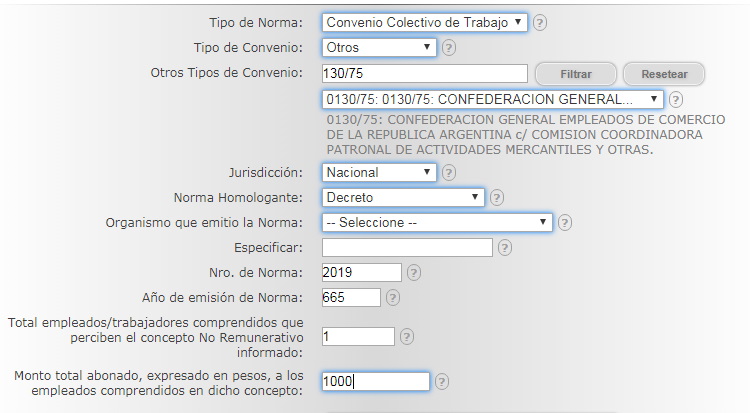Click the Total empleados comprendidos input field
The image size is (750, 413).
(358, 337)
